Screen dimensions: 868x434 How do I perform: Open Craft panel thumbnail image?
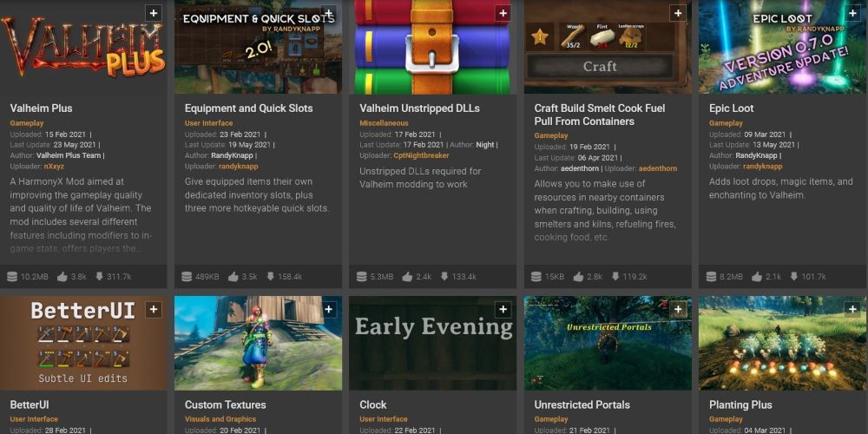[x=608, y=47]
